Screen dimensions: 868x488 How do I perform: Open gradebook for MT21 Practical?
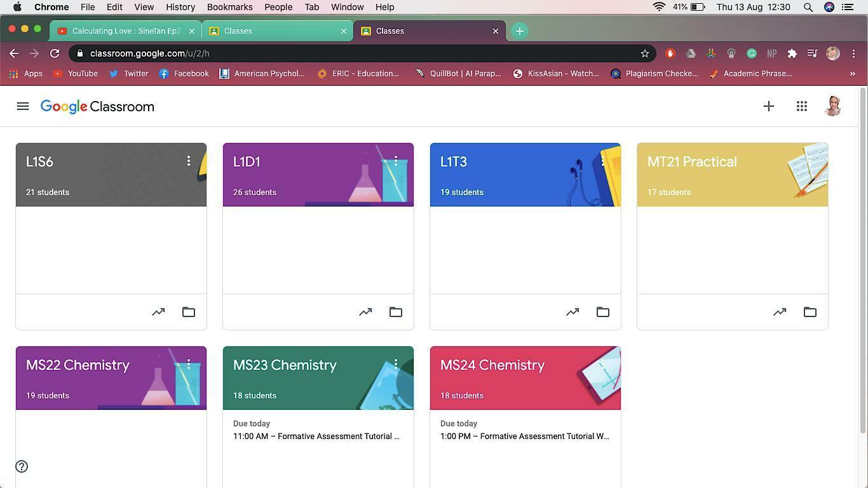click(780, 312)
